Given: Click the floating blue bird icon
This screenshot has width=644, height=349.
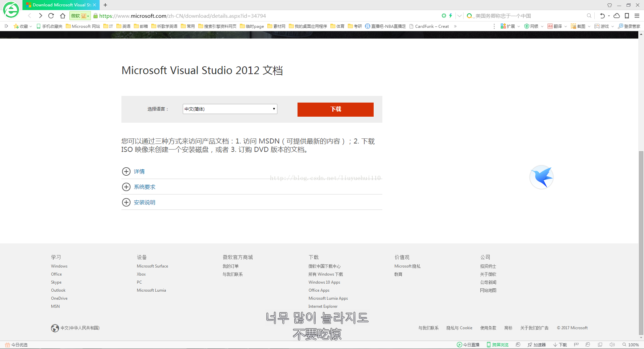Looking at the screenshot, I should pos(541,177).
